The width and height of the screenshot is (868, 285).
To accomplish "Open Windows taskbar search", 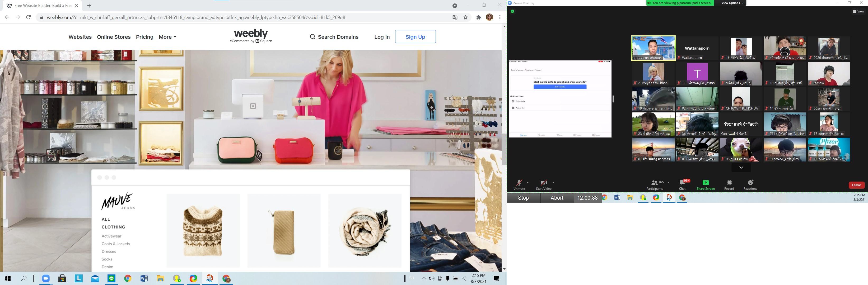I will tap(24, 278).
